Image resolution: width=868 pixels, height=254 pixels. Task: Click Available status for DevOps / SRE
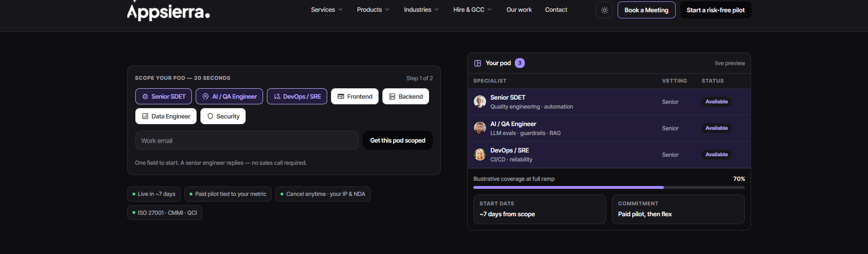pyautogui.click(x=717, y=154)
